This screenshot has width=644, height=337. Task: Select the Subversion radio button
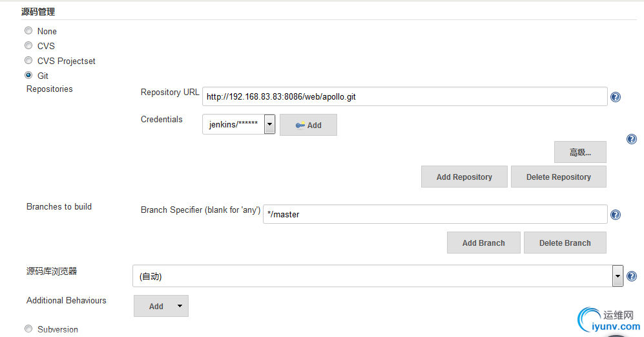pos(28,329)
